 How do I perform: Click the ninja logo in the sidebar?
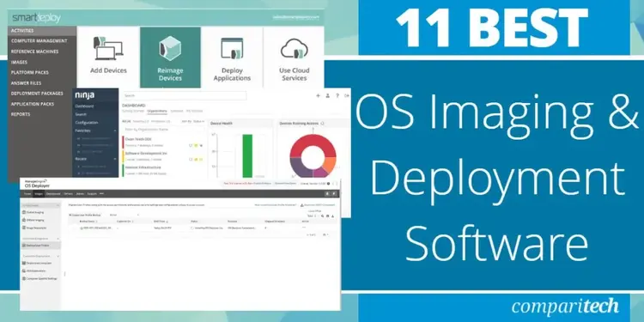85,95
